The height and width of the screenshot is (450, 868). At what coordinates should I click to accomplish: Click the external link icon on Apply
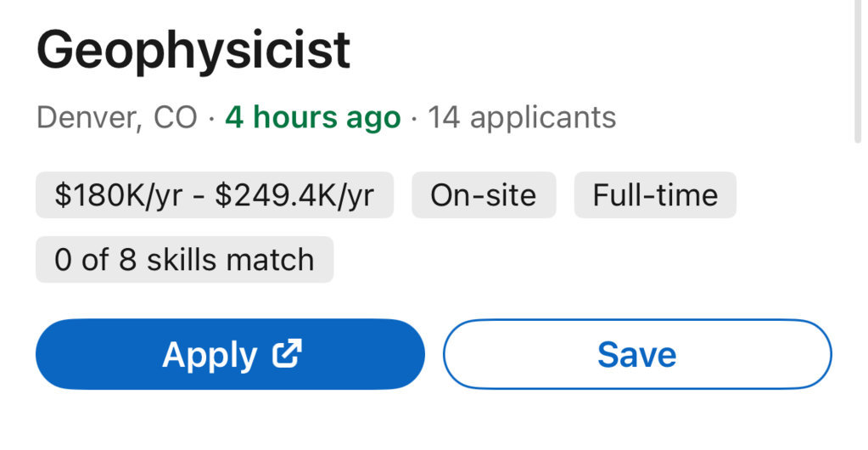pos(287,353)
